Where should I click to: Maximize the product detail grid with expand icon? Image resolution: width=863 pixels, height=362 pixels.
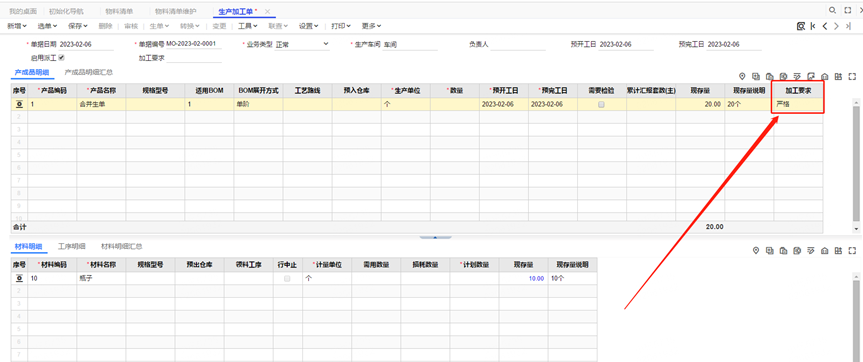[x=853, y=76]
